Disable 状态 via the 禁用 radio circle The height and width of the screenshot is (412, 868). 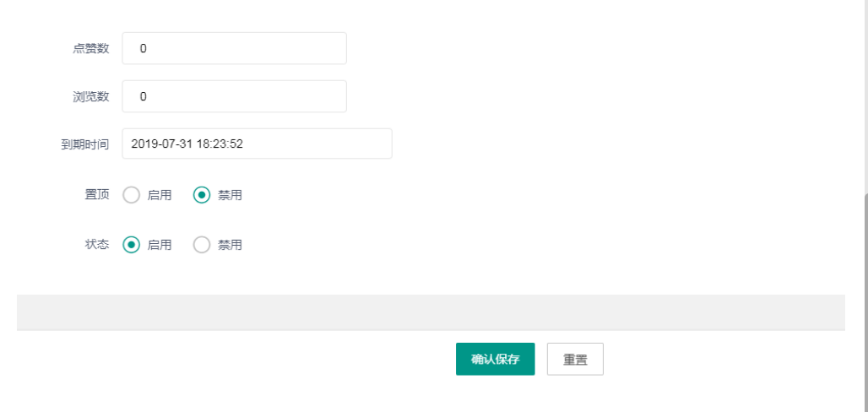202,245
